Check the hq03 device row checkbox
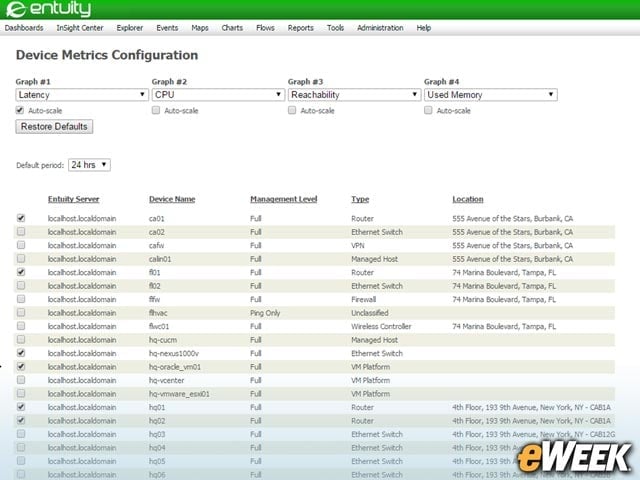The image size is (640, 480). (21, 434)
